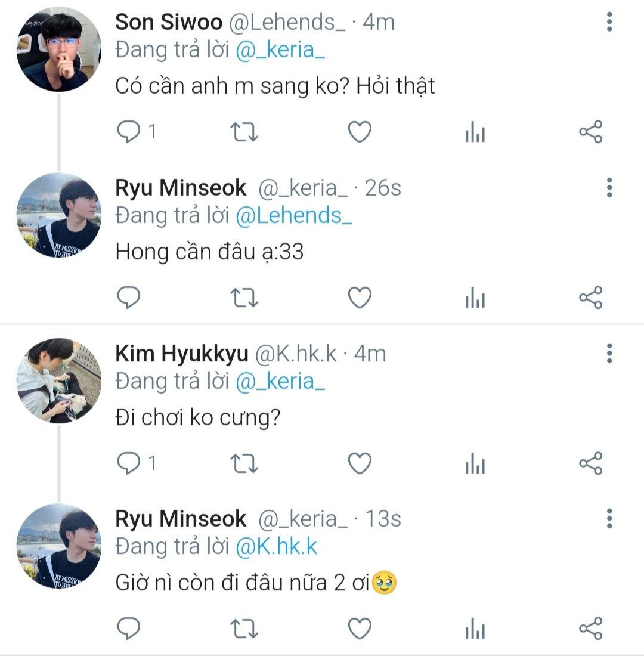
Task: Share the 'Hong cần đâu ạ:33' tweet
Action: (x=590, y=298)
